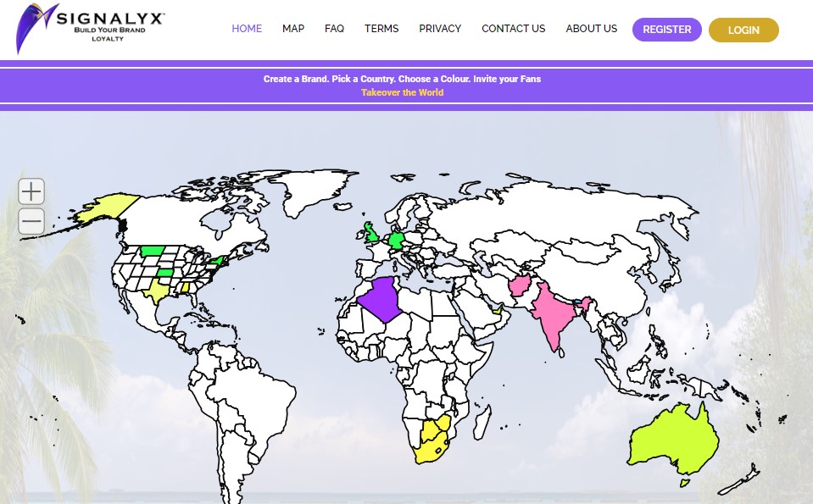Click the map zoom in control
This screenshot has width=813, height=504.
pos(31,191)
